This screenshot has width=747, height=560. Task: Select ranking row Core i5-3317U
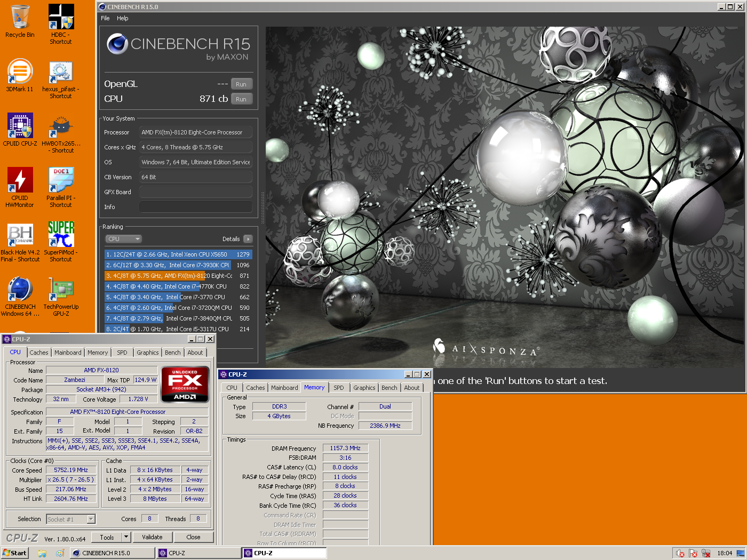point(178,329)
